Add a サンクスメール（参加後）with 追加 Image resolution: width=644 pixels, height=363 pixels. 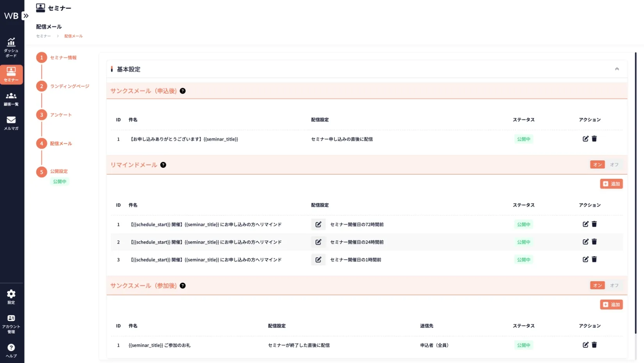(x=611, y=304)
